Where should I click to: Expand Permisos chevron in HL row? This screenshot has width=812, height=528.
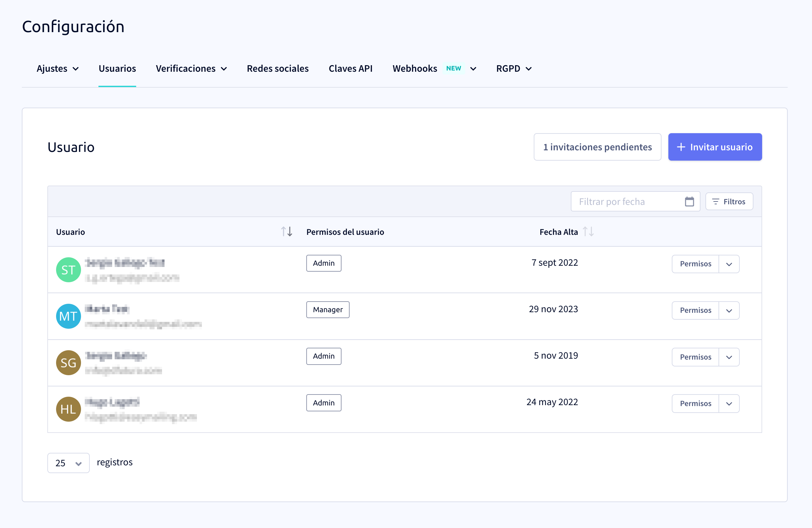click(x=729, y=404)
